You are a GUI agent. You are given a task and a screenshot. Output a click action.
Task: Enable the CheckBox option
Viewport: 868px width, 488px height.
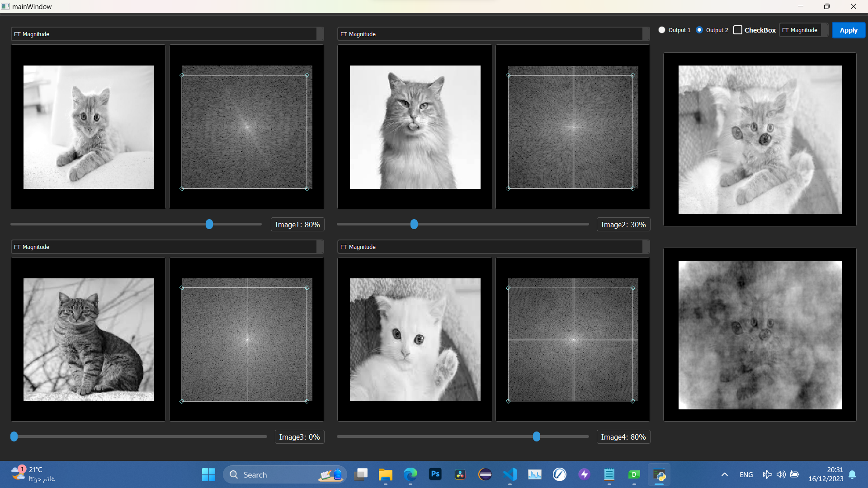[738, 30]
